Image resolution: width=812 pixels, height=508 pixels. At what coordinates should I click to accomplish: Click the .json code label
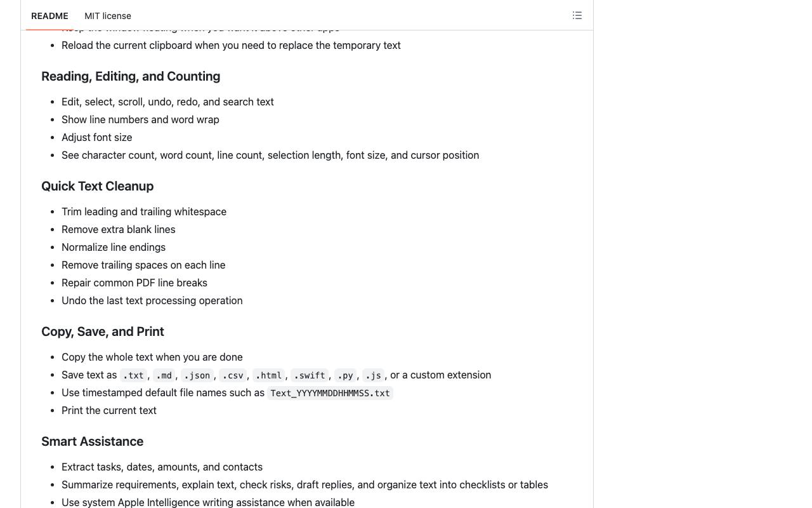point(197,375)
